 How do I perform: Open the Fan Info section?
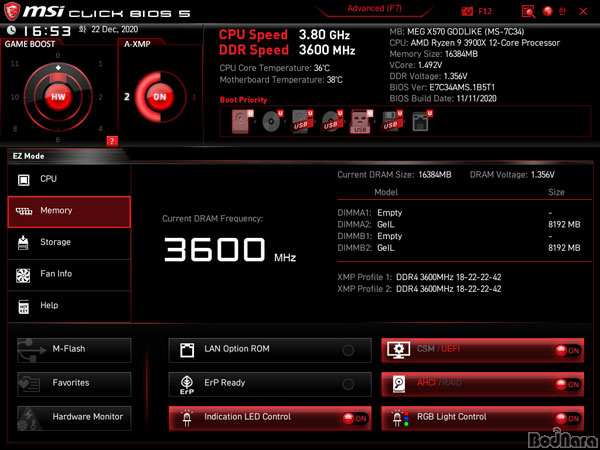coord(69,275)
